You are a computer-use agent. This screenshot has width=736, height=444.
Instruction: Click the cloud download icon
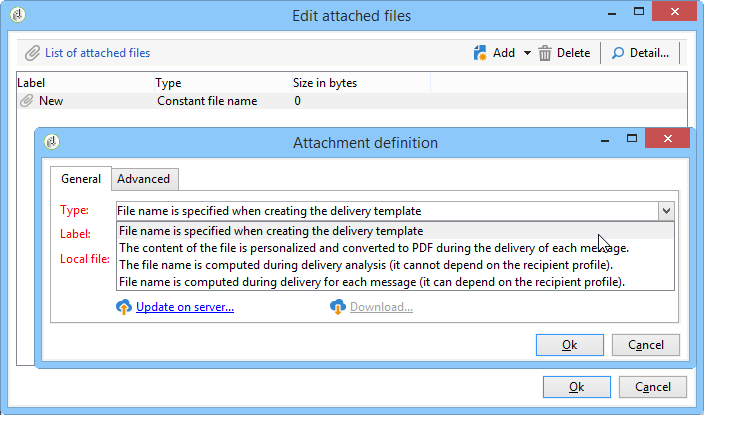337,307
